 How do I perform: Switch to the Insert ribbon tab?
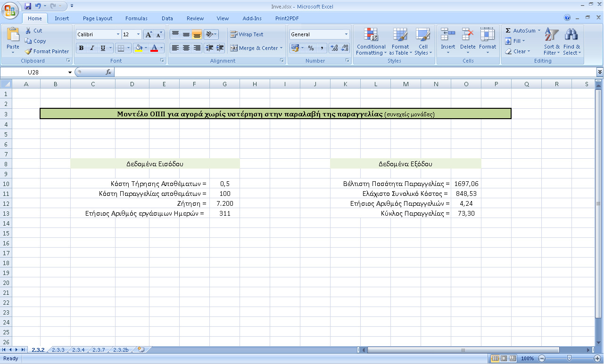point(62,18)
